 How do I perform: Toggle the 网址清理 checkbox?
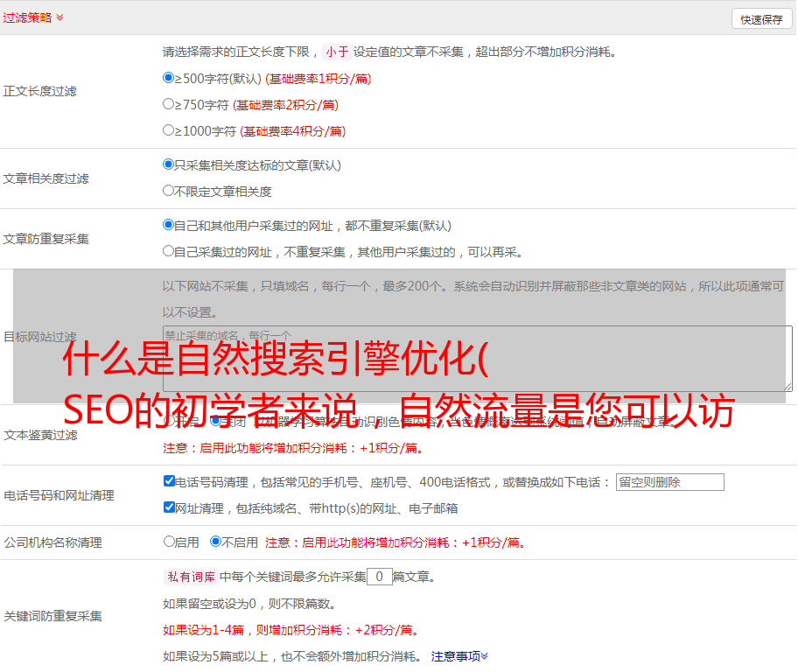[x=170, y=507]
